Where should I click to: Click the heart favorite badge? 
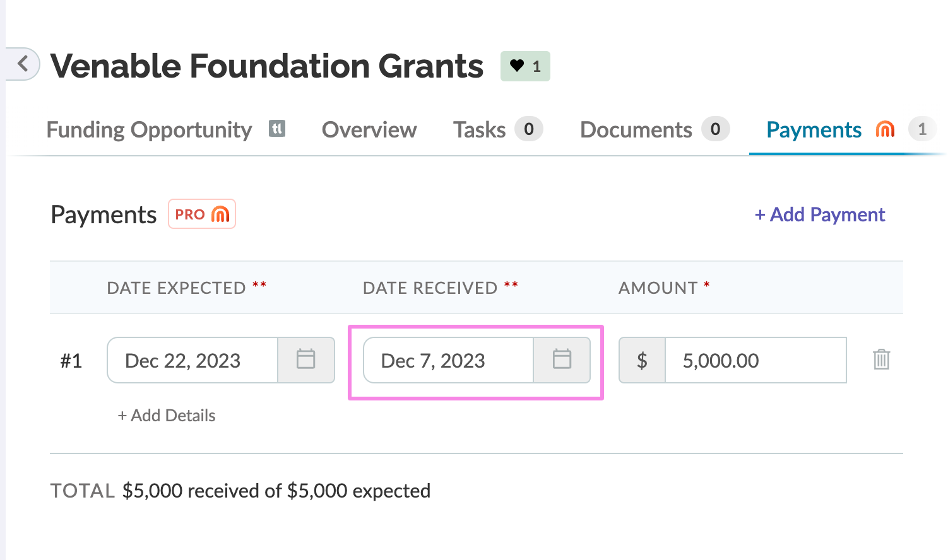tap(525, 66)
